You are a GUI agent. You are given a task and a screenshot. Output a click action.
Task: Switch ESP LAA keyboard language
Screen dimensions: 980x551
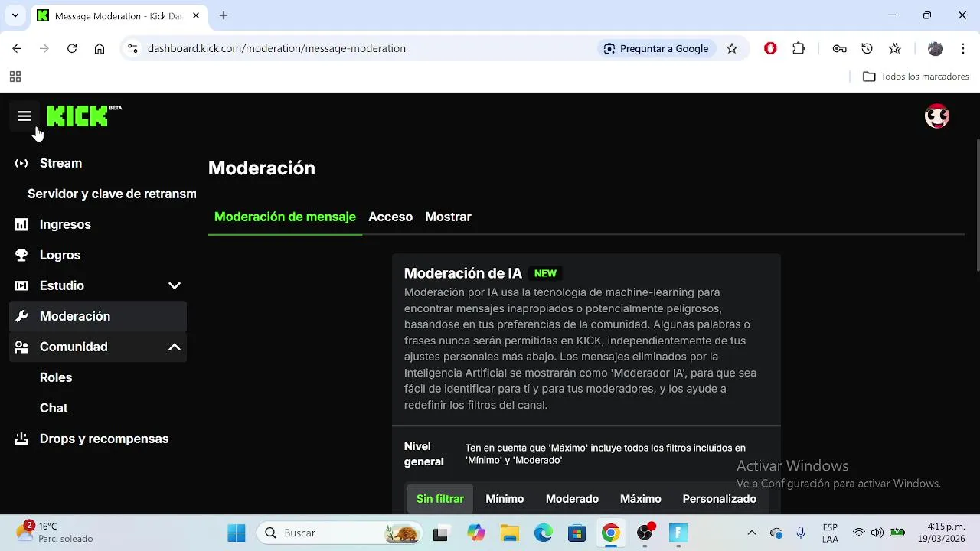tap(830, 533)
